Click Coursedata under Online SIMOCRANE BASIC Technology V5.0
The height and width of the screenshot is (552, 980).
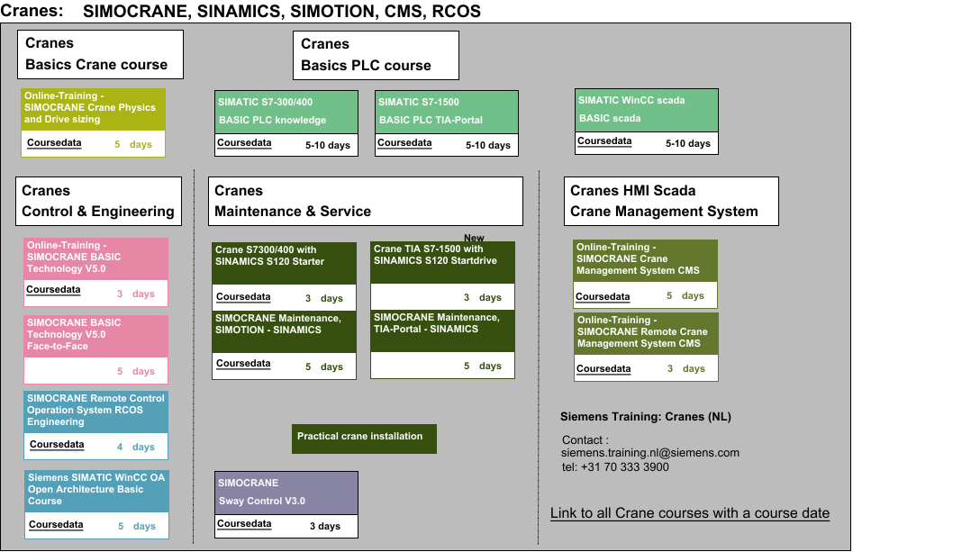tap(53, 290)
